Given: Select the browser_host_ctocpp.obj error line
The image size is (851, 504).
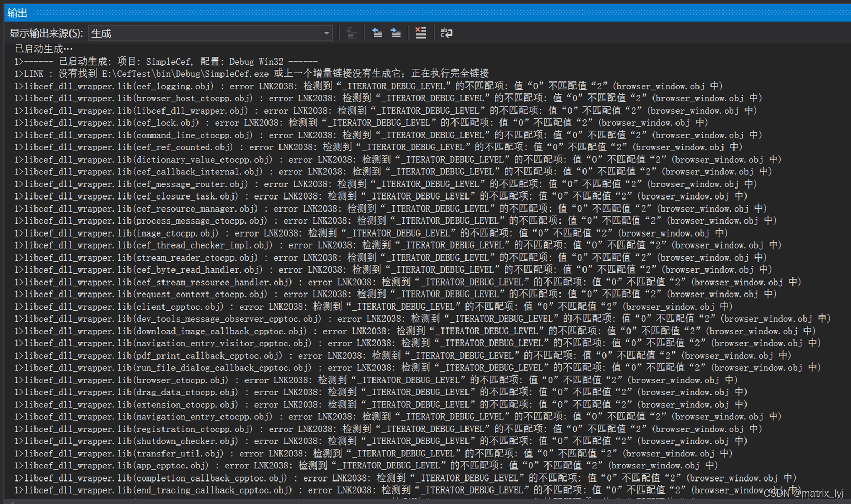Looking at the screenshot, I should tap(389, 98).
